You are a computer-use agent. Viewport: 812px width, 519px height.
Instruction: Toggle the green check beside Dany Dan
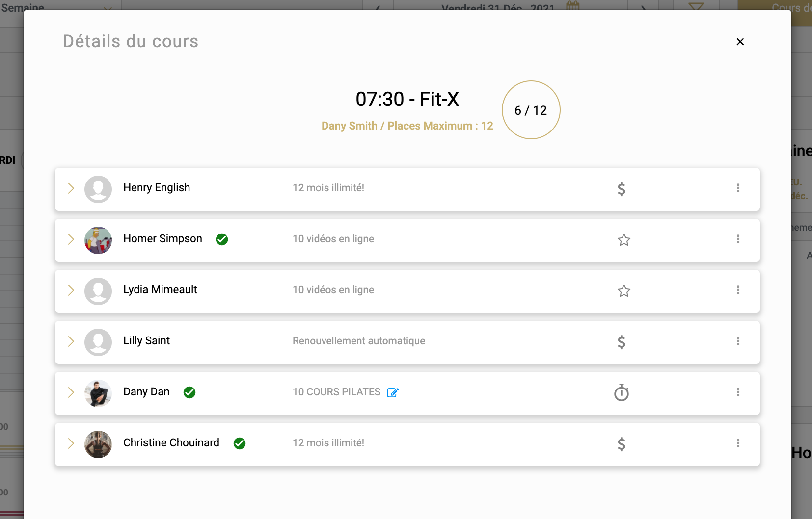click(x=189, y=392)
